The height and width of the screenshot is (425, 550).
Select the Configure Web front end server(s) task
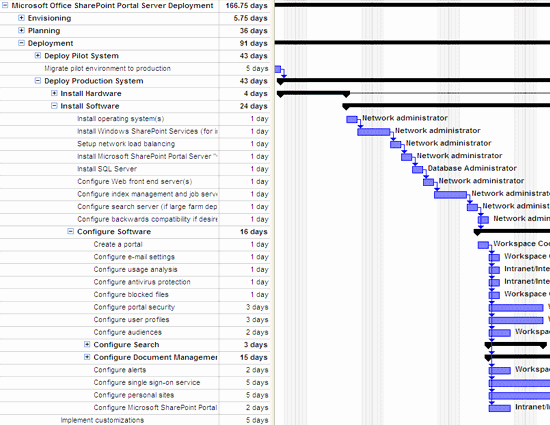pyautogui.click(x=135, y=182)
